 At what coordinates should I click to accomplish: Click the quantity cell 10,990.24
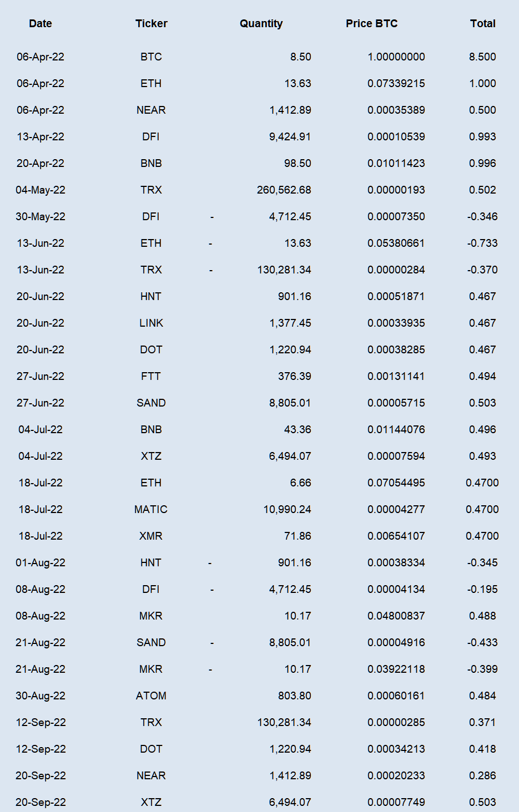[x=287, y=509]
